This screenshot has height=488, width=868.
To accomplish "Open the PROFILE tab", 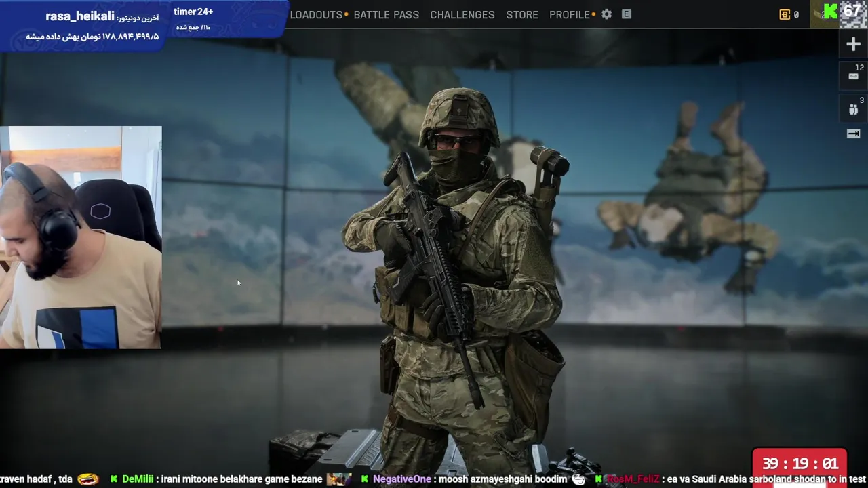I will point(570,14).
